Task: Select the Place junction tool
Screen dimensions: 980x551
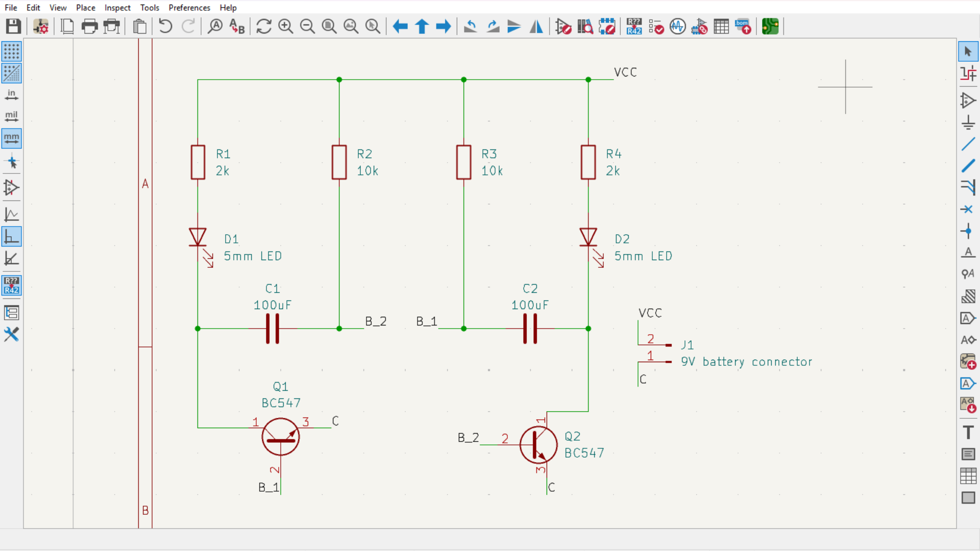Action: [968, 231]
